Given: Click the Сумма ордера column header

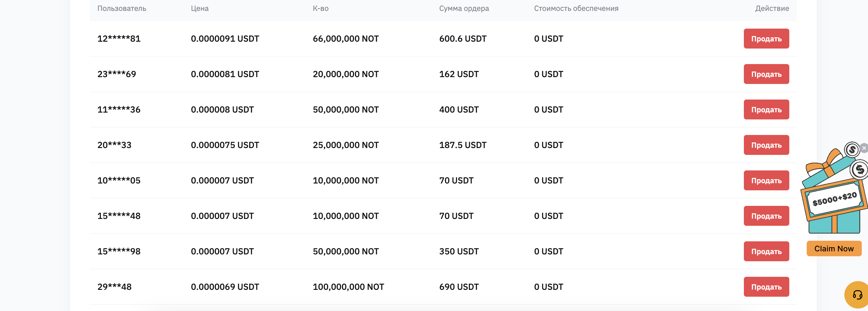Looking at the screenshot, I should coord(464,9).
